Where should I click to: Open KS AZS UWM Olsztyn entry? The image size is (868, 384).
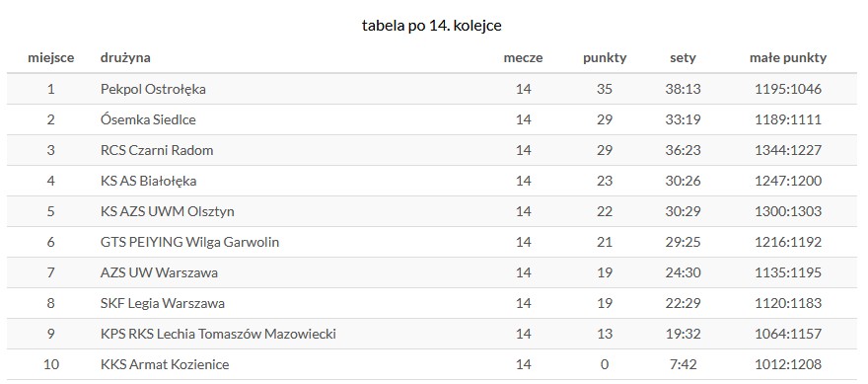(168, 211)
